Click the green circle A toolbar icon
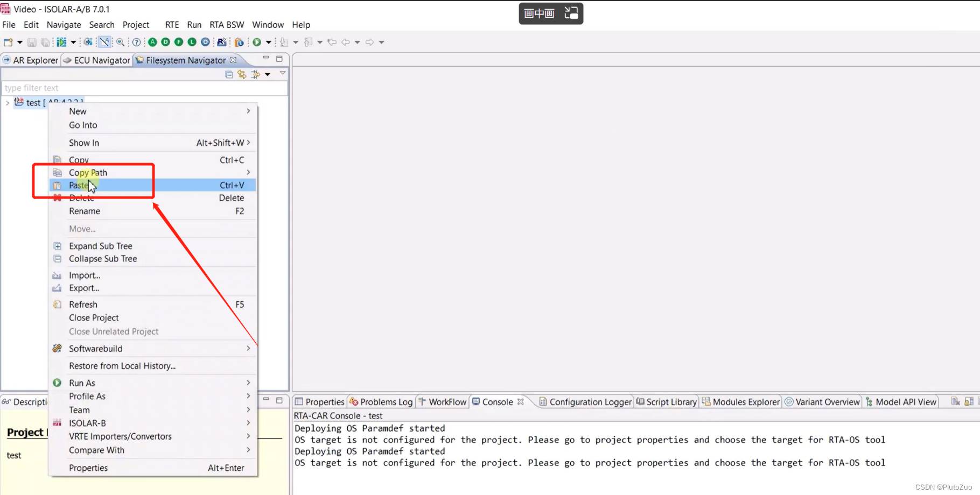This screenshot has width=980, height=495. pyautogui.click(x=152, y=42)
